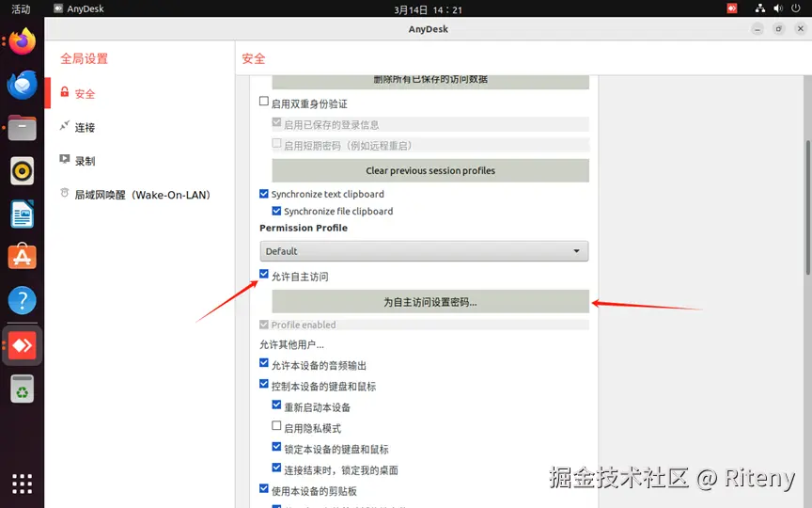Viewport: 812px width, 508px height.
Task: Click the 允许其他用户... label
Action: pyautogui.click(x=291, y=344)
